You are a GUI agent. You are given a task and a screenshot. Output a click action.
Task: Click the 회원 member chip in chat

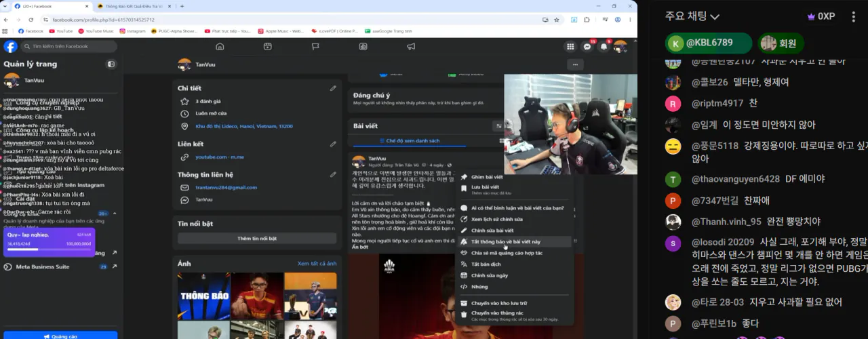[781, 43]
